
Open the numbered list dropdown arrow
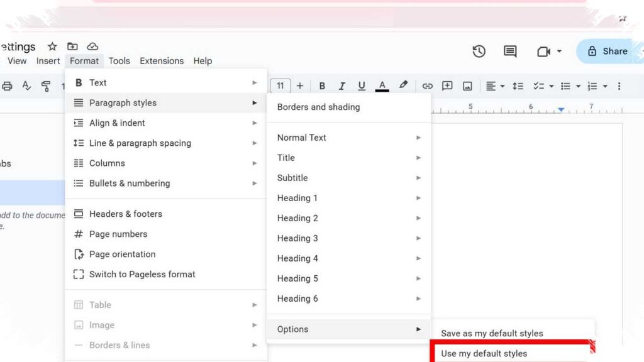pos(605,86)
